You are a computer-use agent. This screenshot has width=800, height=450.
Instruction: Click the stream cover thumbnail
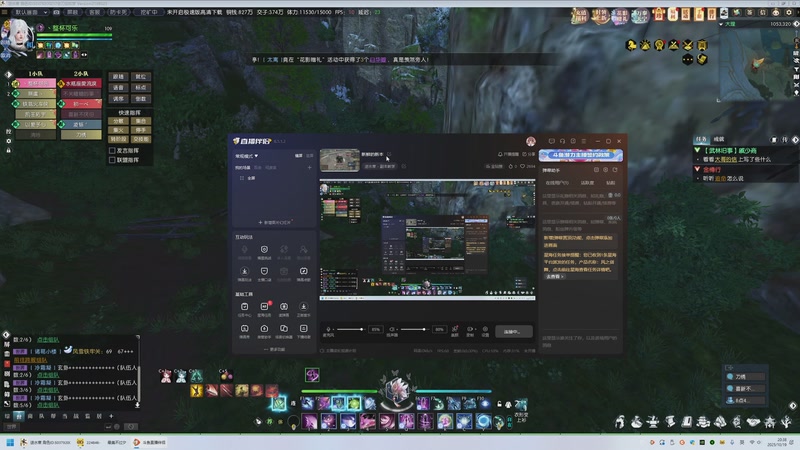pyautogui.click(x=340, y=160)
